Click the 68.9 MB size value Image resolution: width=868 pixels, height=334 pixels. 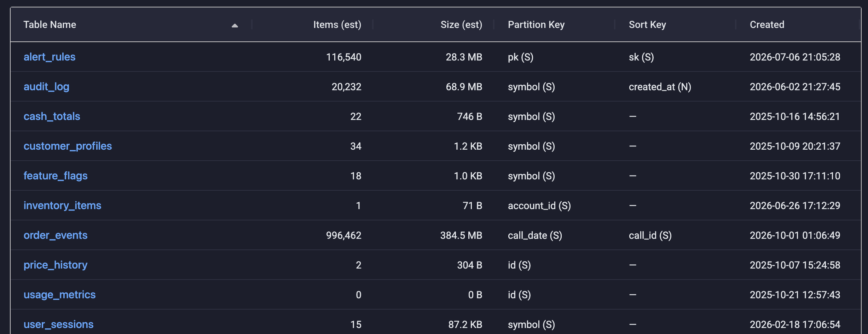[x=464, y=87]
